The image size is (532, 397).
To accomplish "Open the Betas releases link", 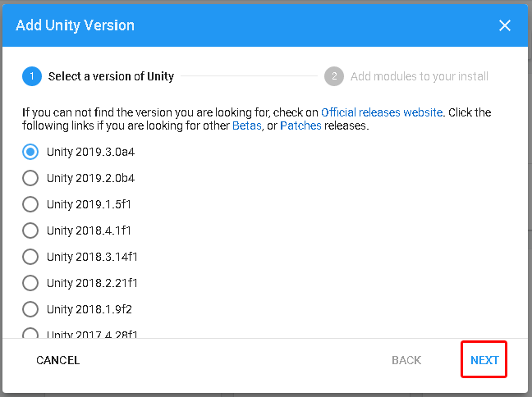I will [246, 125].
